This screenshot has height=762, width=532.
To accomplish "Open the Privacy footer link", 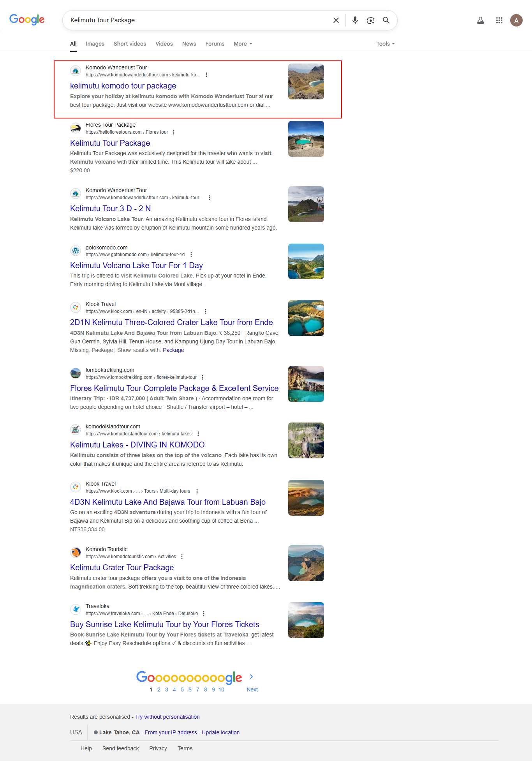I will click(x=158, y=748).
